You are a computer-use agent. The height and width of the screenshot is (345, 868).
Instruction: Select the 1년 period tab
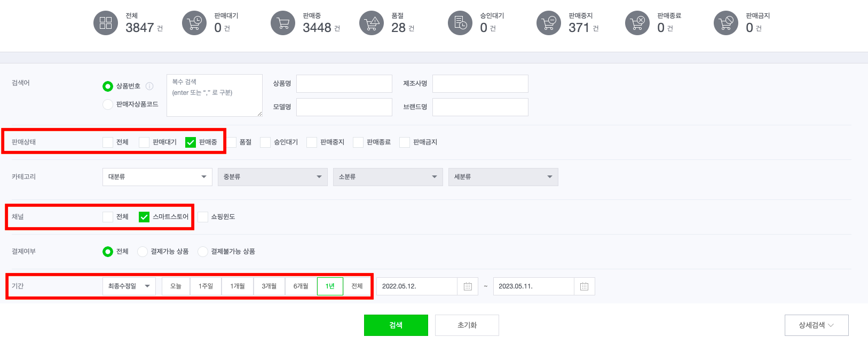pyautogui.click(x=330, y=286)
